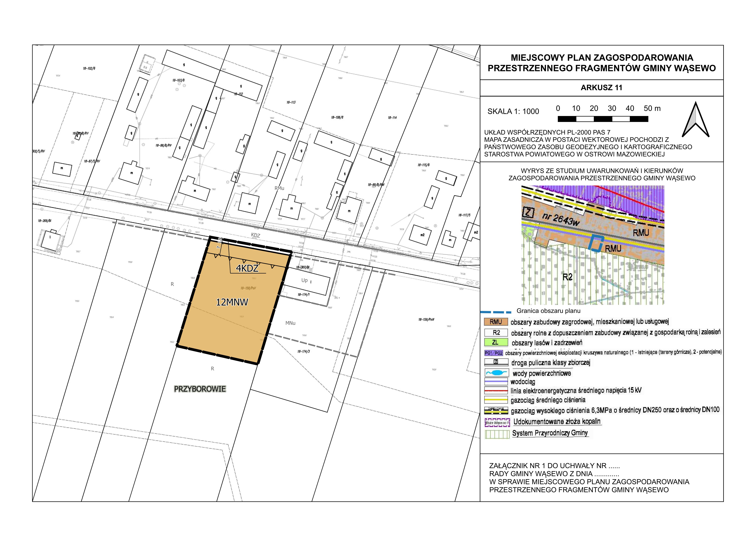This screenshot has width=756, height=534.
Task: Click the purple PG1/PG2 legend swatch
Action: pyautogui.click(x=494, y=353)
